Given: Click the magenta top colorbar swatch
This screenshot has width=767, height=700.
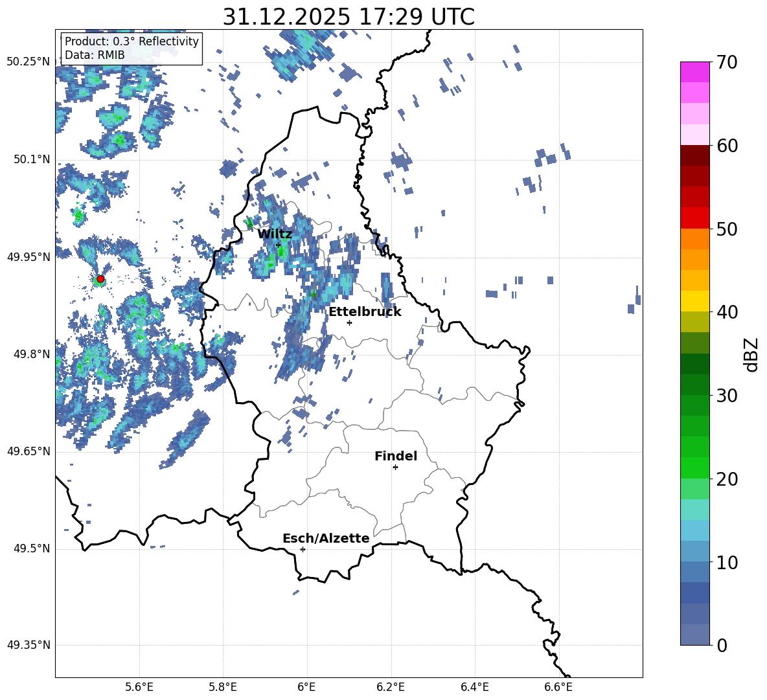Looking at the screenshot, I should [694, 73].
